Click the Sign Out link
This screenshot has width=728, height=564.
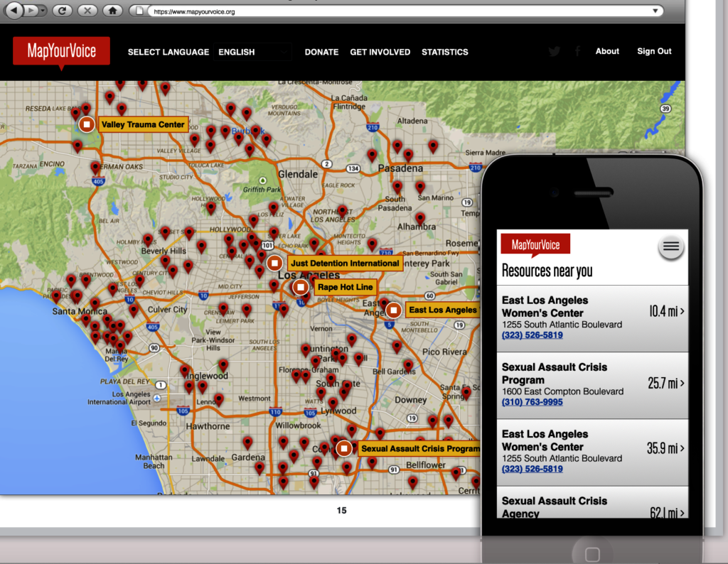[x=654, y=51]
